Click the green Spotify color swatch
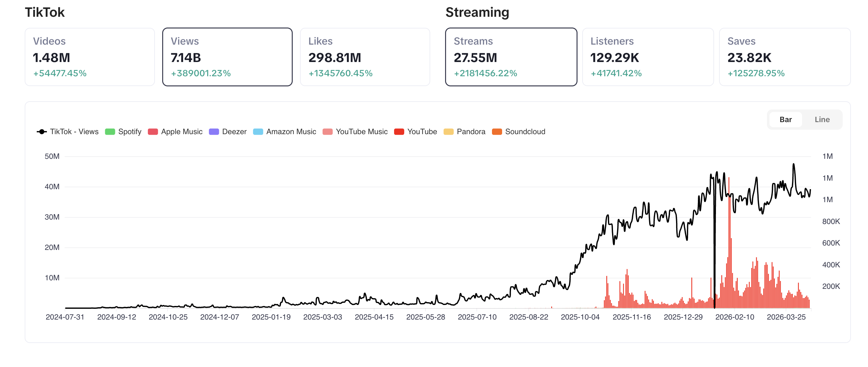 click(110, 132)
